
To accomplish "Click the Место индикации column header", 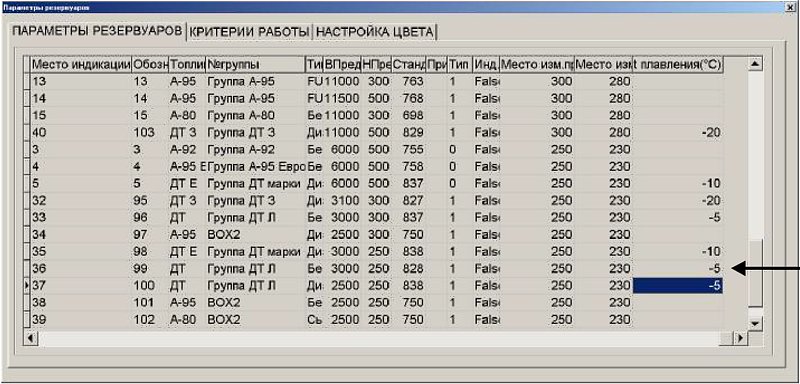I will point(81,64).
